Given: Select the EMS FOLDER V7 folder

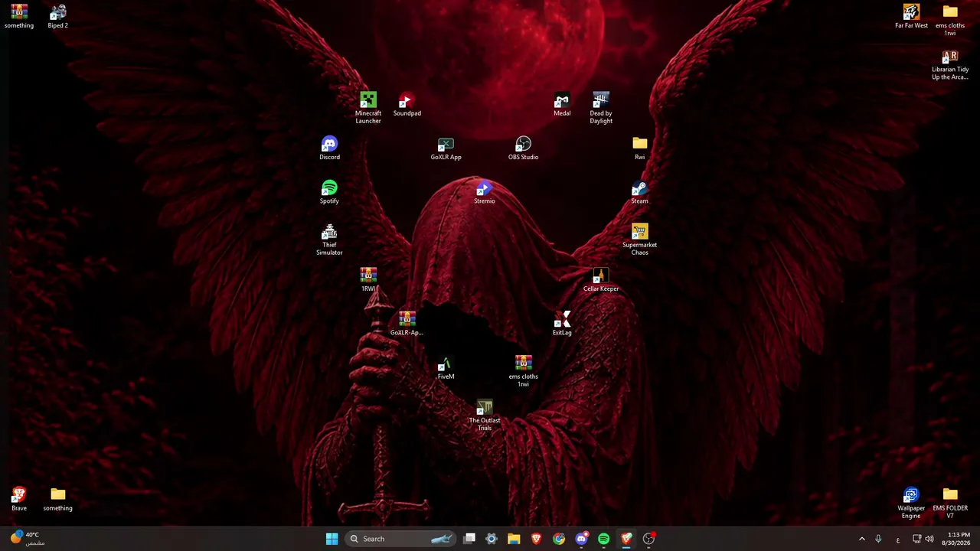Looking at the screenshot, I should tap(950, 503).
